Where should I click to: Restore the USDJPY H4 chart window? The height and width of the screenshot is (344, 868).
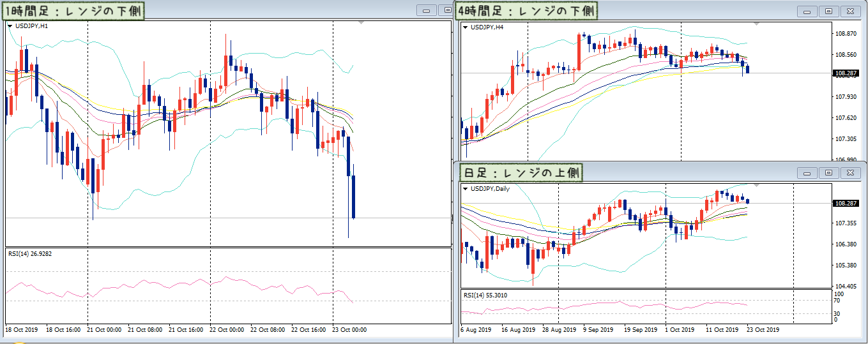pos(829,11)
